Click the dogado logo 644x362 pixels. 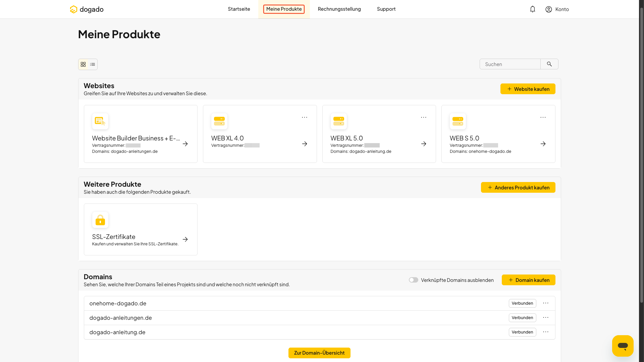87,9
